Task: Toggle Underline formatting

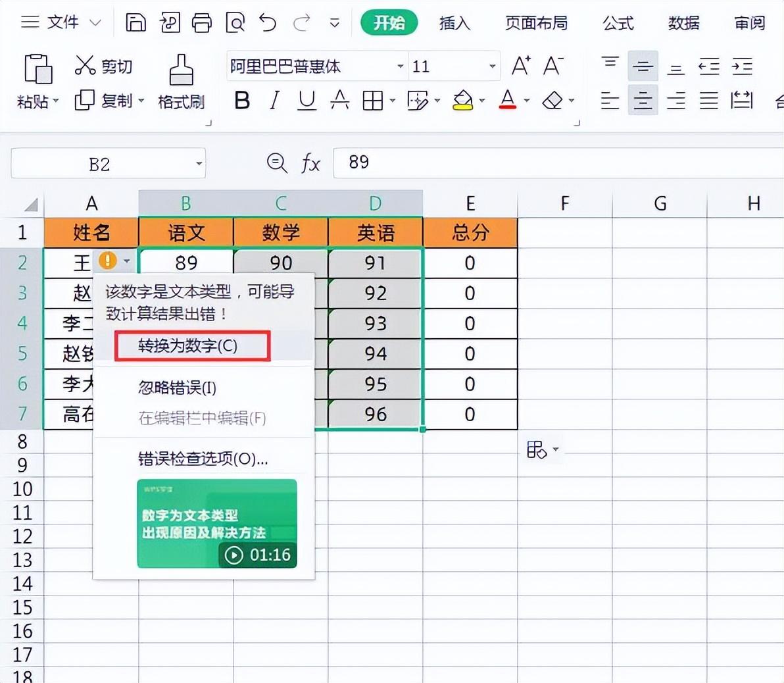Action: click(x=306, y=101)
